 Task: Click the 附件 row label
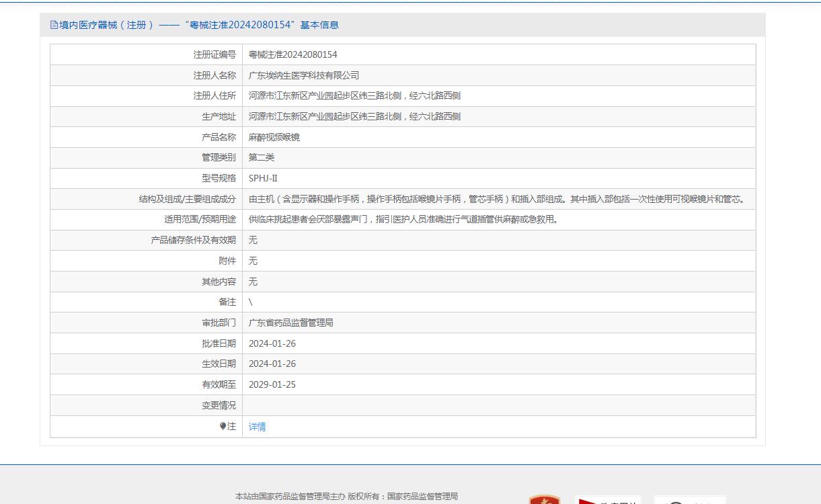(x=227, y=261)
